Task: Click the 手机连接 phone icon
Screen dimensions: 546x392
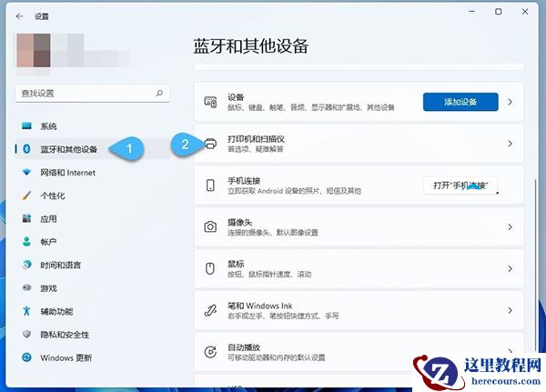Action: pos(210,186)
